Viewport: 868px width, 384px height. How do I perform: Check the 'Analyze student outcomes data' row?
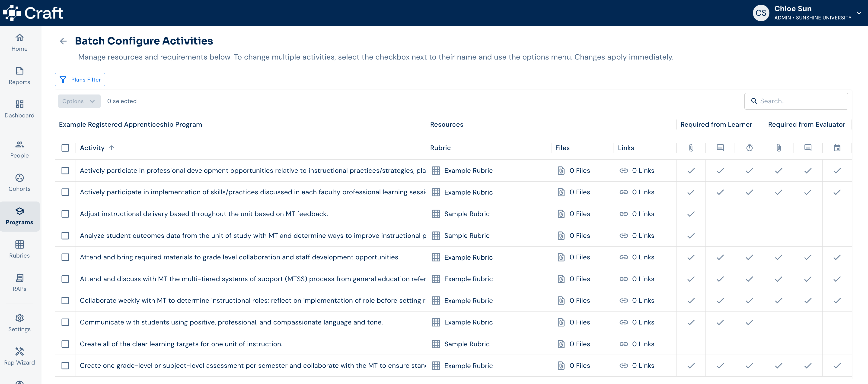pos(65,236)
